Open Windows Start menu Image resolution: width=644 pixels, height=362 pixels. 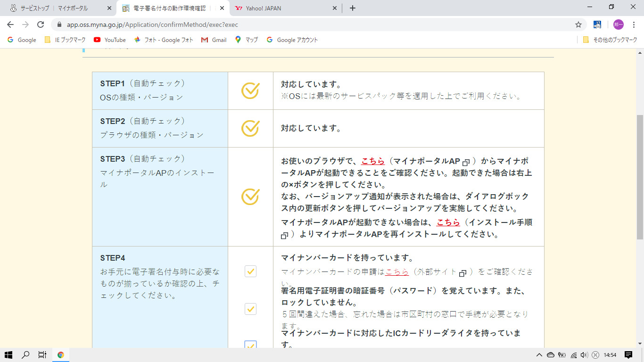tap(8, 355)
